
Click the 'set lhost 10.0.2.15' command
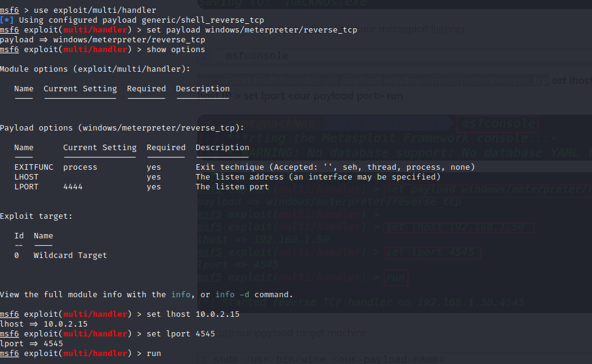(x=193, y=314)
